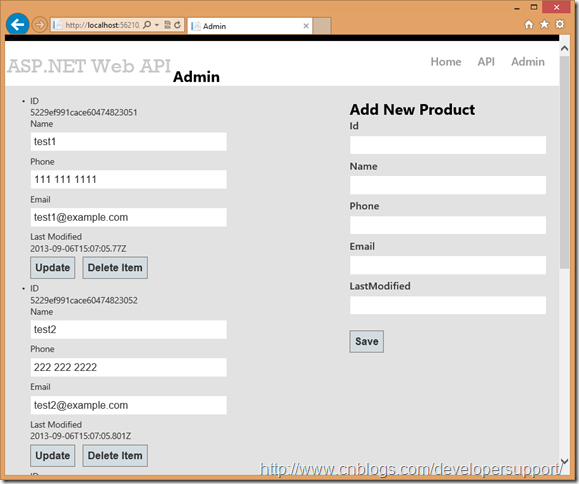This screenshot has width=579, height=484.
Task: Open browser tools gear icon
Action: click(x=560, y=24)
